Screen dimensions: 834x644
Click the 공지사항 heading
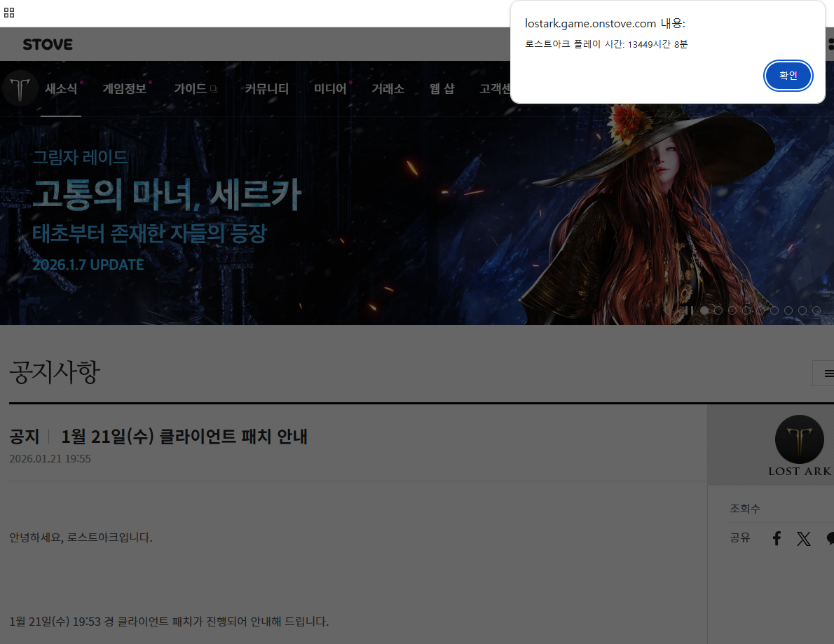(x=55, y=371)
